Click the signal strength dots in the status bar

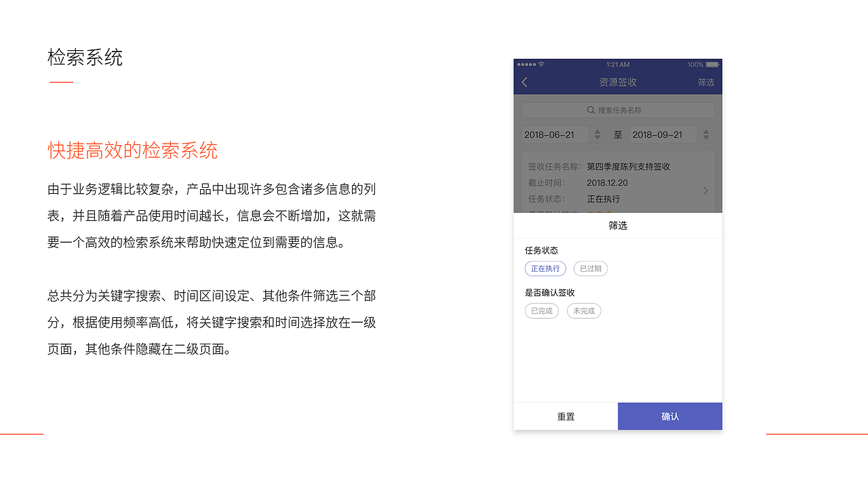tap(527, 64)
